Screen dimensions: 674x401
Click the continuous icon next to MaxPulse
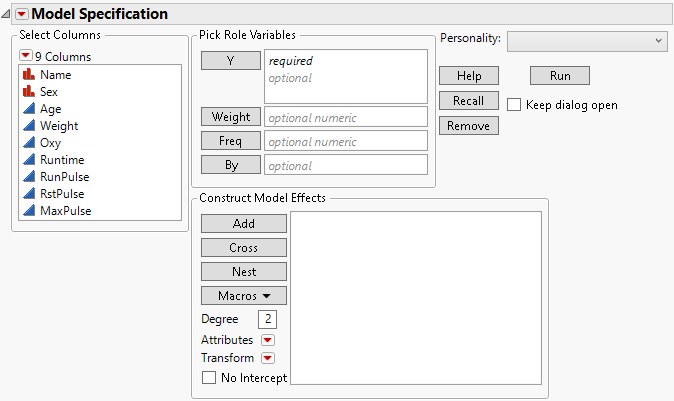[29, 211]
